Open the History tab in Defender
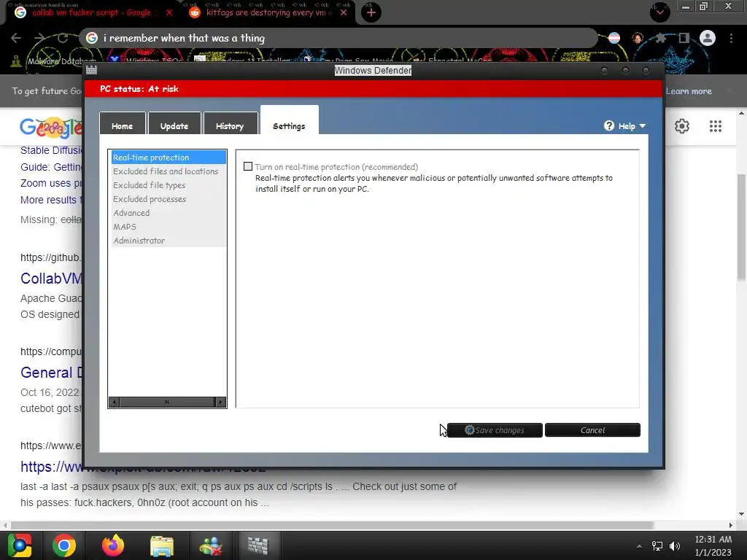Viewport: 747px width, 560px height. coord(230,125)
